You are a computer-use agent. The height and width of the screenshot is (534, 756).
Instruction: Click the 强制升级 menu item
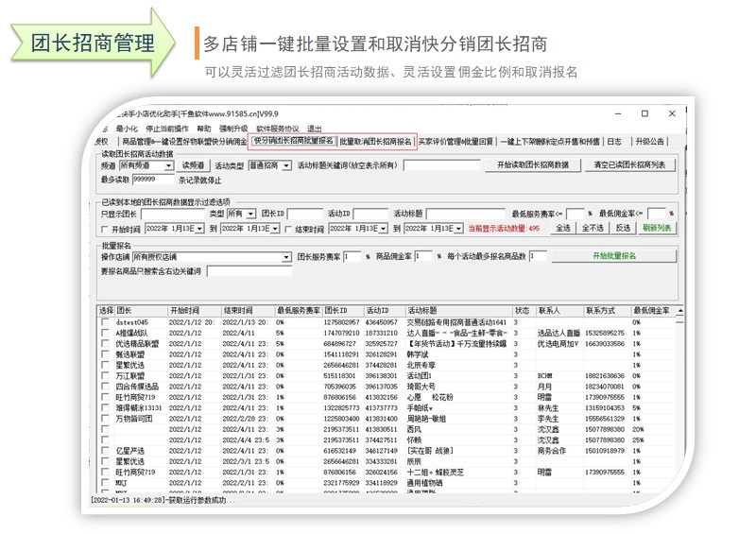click(x=233, y=129)
